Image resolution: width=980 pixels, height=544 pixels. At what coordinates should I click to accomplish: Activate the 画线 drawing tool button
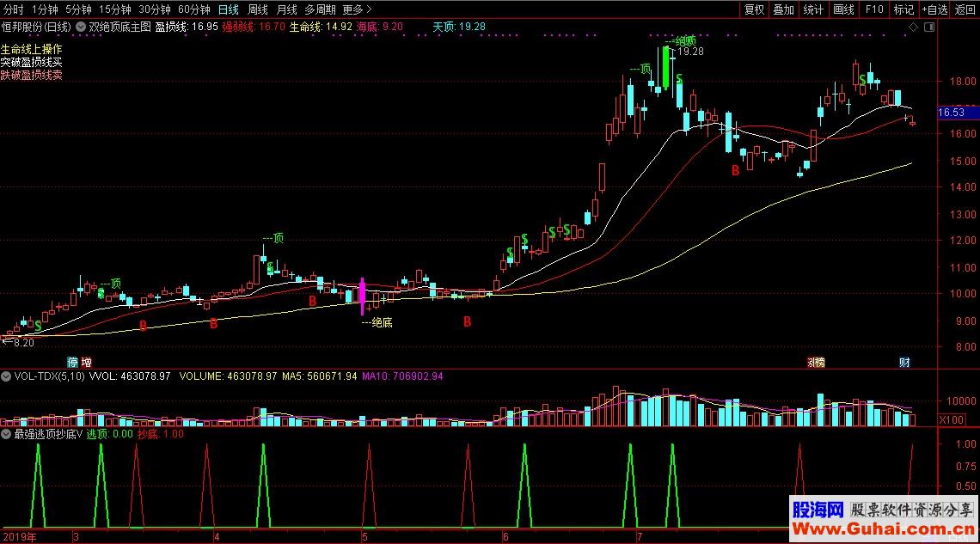[x=844, y=9]
